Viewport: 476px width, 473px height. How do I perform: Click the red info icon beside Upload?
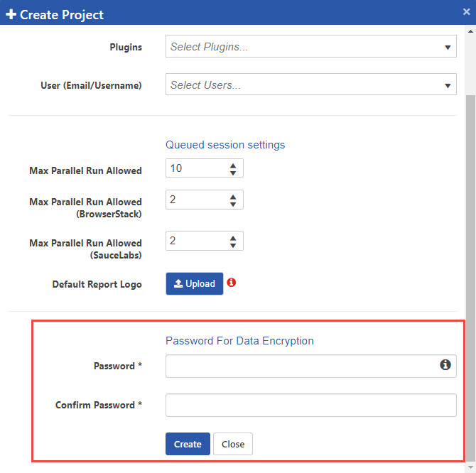[x=231, y=283]
